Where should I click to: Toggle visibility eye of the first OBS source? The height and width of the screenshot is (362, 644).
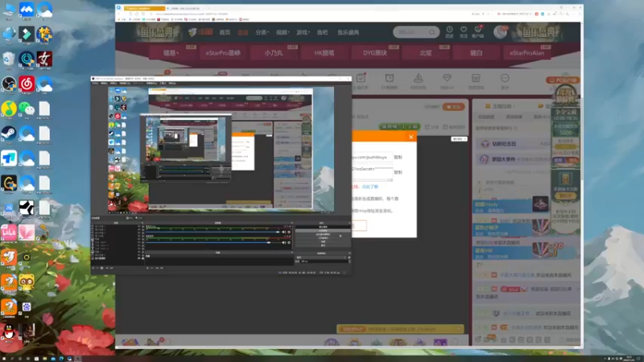(x=138, y=227)
